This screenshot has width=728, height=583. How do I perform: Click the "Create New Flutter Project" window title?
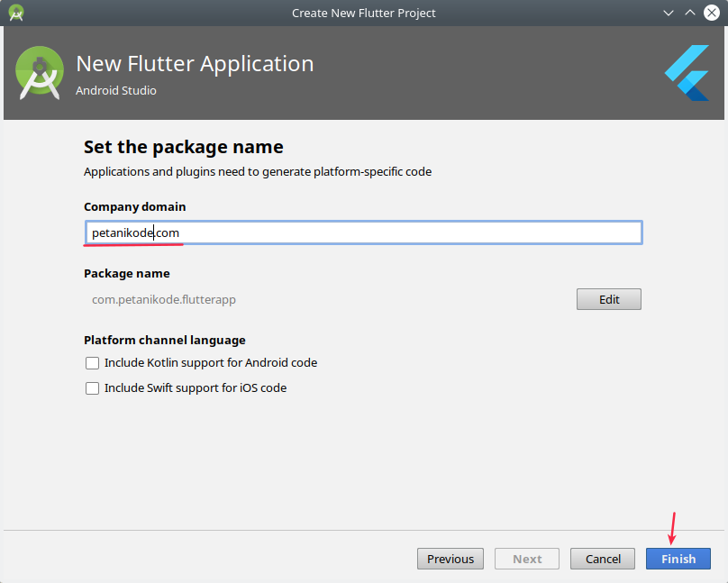click(x=363, y=13)
